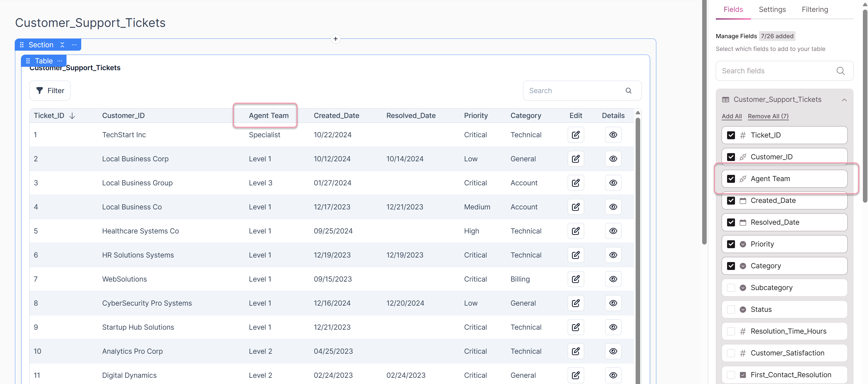Open the table Filter button
Screen dimensions: 868x384
pyautogui.click(x=50, y=91)
